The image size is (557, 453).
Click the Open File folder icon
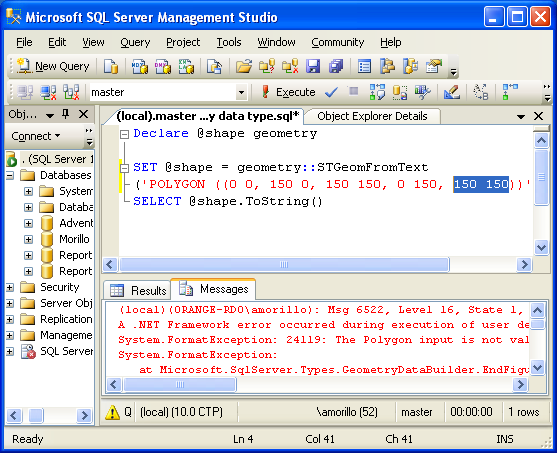click(x=244, y=66)
